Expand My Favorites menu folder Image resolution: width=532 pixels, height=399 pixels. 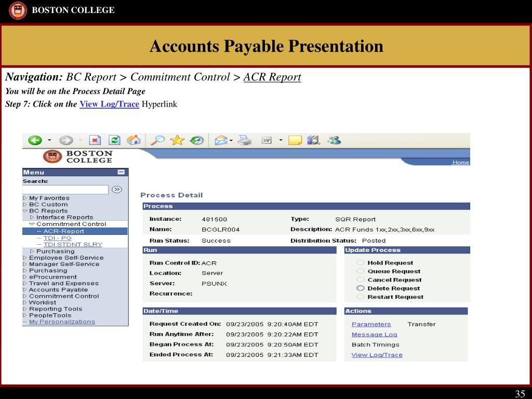point(25,198)
